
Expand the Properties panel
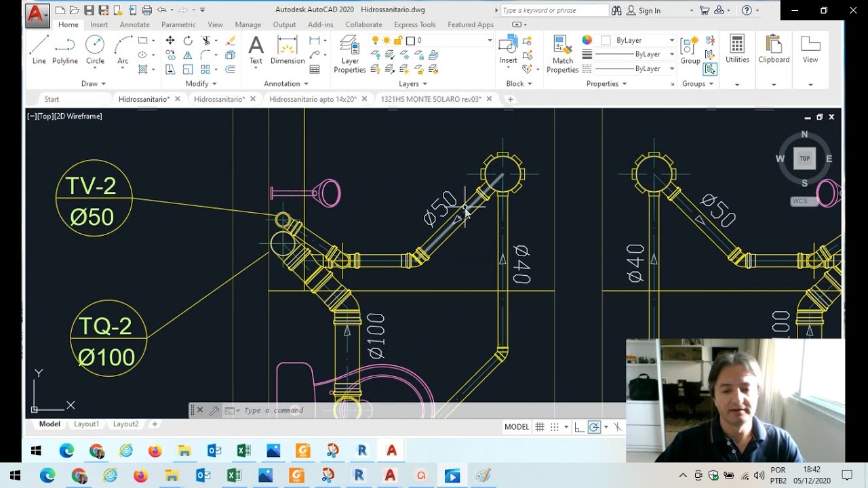tap(606, 83)
